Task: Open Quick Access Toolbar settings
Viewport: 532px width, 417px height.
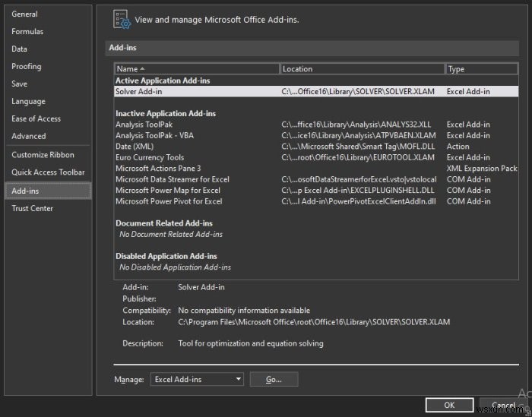Action: tap(48, 172)
